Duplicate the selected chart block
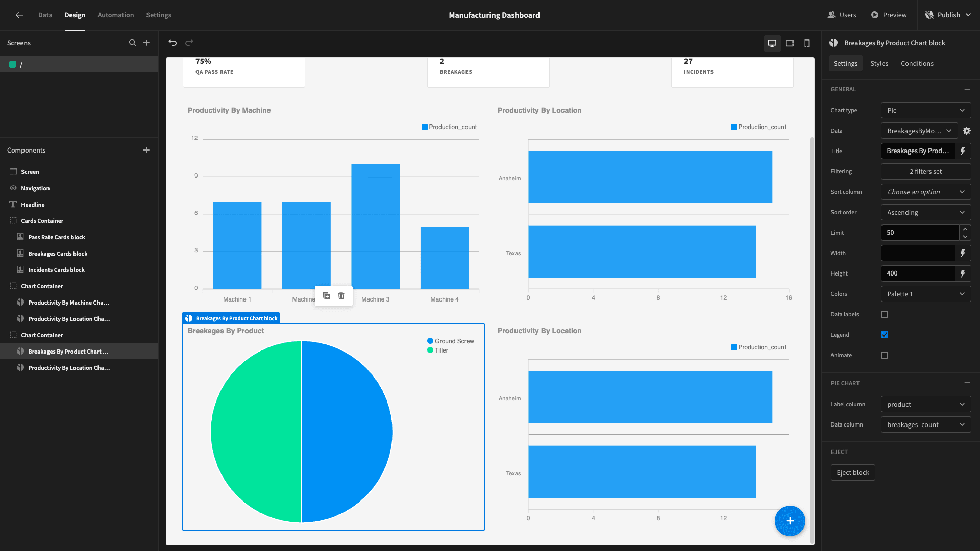This screenshot has height=551, width=980. 326,296
